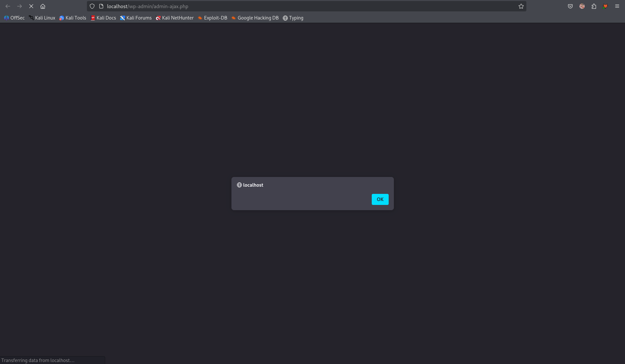Focus the address bar URL field
The height and width of the screenshot is (364, 625).
pos(293,6)
